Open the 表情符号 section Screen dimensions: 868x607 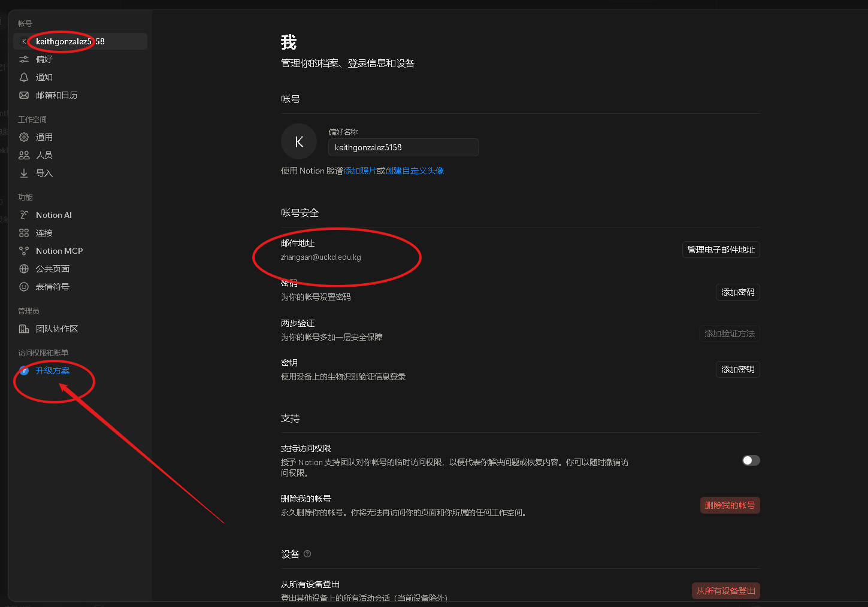[x=80, y=287]
